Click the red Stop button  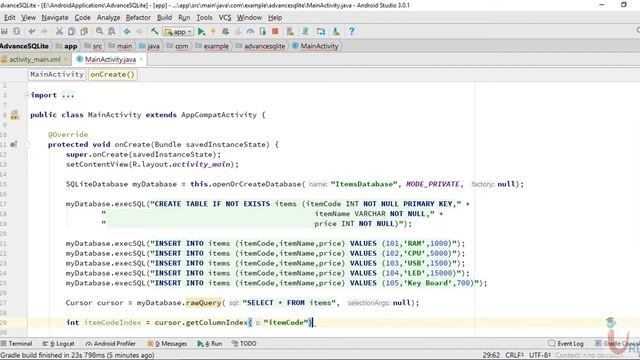pyautogui.click(x=275, y=31)
